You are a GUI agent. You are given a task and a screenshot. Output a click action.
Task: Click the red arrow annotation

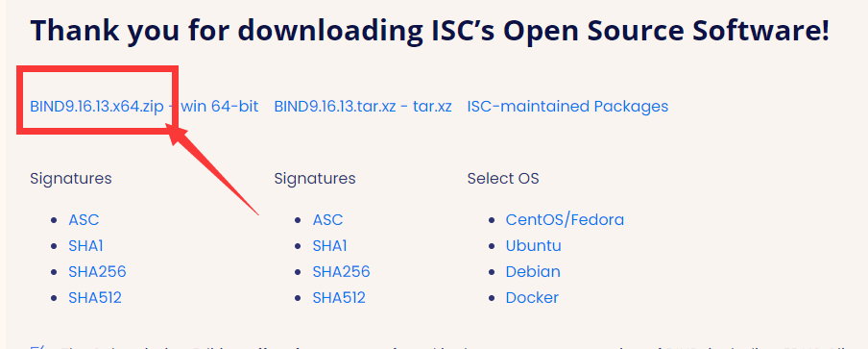pos(213,170)
